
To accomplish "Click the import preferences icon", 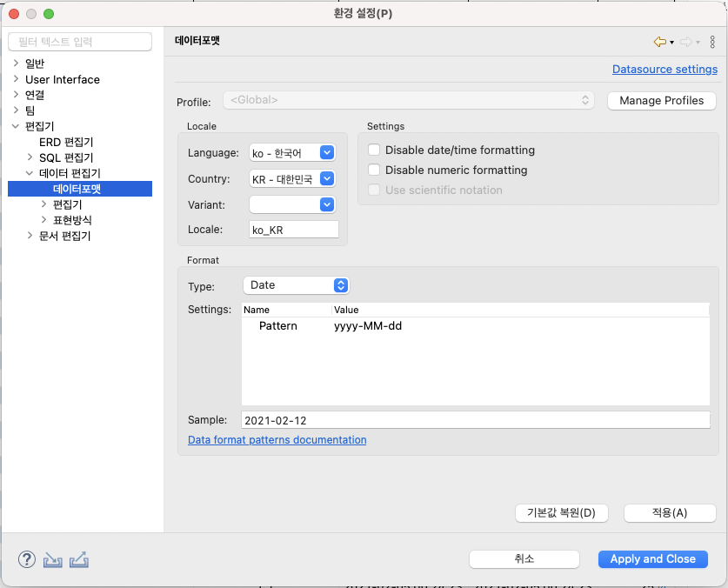I will click(x=52, y=559).
